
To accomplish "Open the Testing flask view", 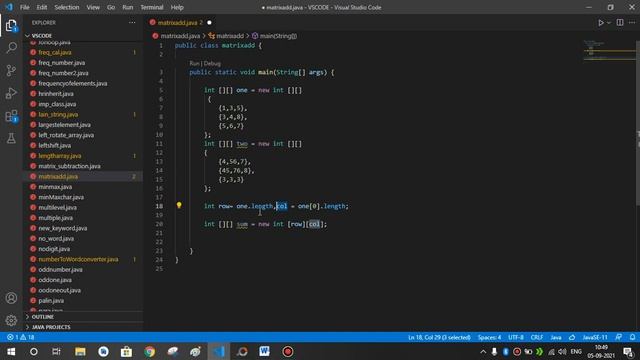I will [11, 138].
